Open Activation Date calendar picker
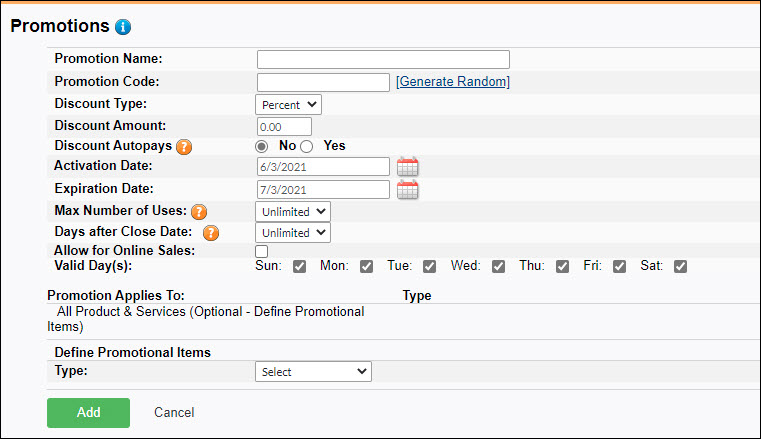Viewport: 761px width, 439px height. click(x=407, y=167)
